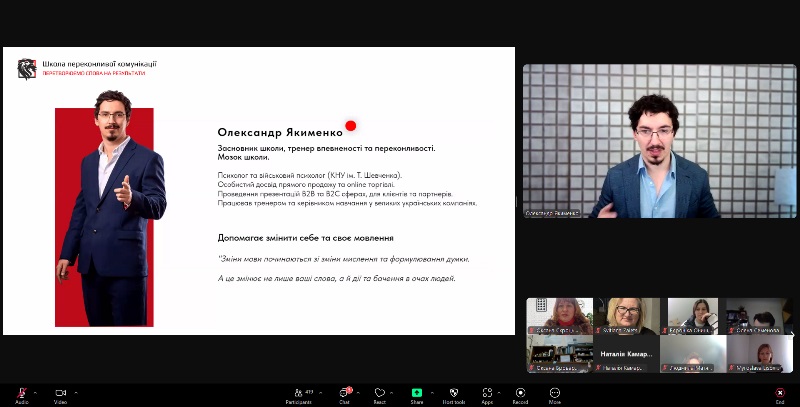Select the Наталія Камар... no-video participant tile
The width and height of the screenshot is (800, 407).
(x=627, y=354)
